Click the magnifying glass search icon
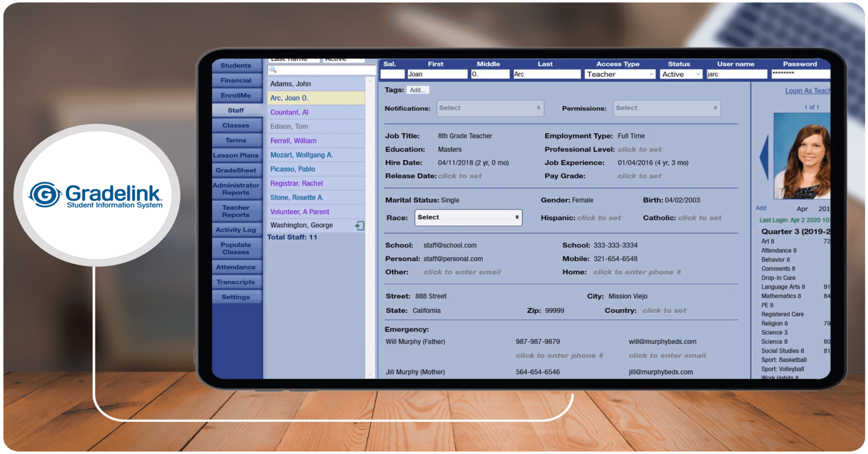 272,70
